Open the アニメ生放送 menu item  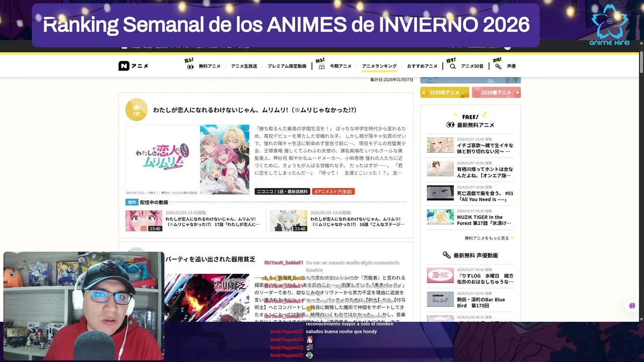pos(244,66)
